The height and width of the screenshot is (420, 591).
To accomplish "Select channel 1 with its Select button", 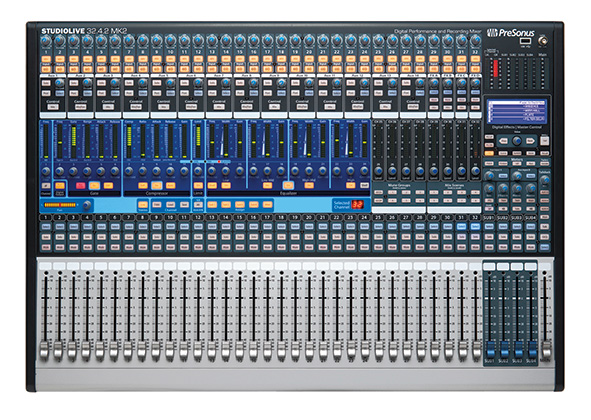I will (x=46, y=227).
